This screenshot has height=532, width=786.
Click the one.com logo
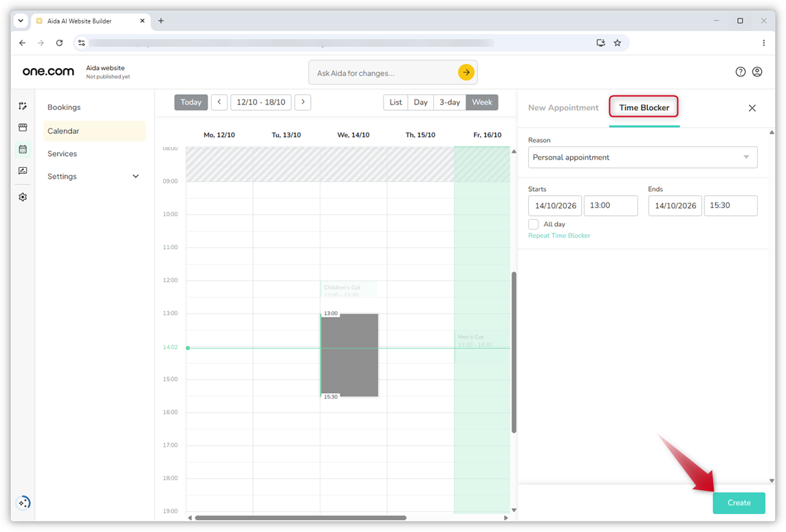click(x=48, y=71)
